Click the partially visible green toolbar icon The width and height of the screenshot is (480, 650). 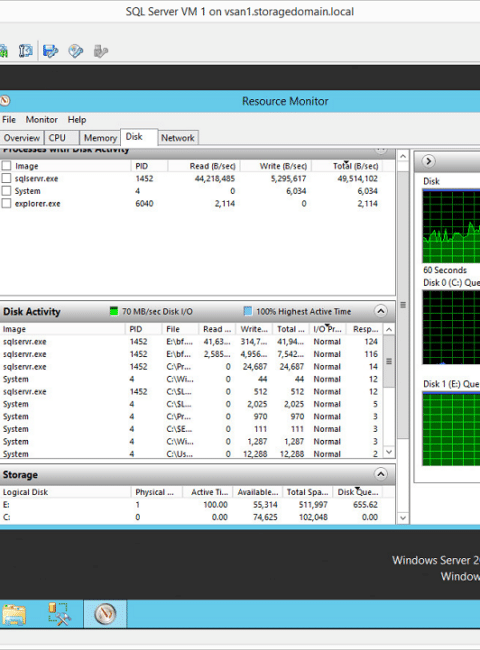click(x=4, y=51)
